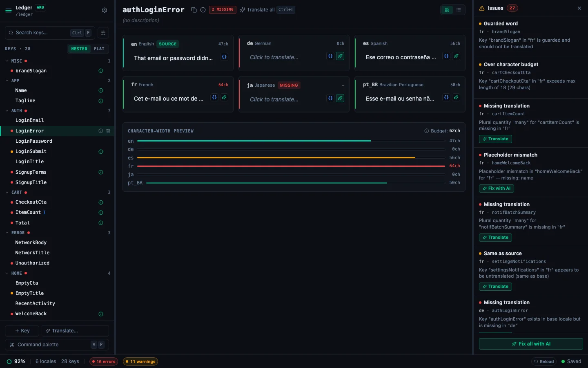Delete the LoginError key via trash icon
The width and height of the screenshot is (588, 368).
pos(108,131)
